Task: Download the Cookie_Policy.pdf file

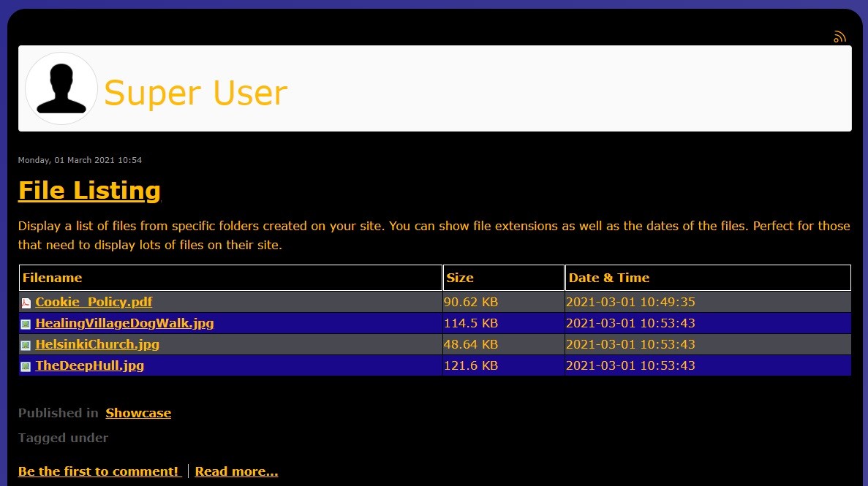Action: point(94,302)
